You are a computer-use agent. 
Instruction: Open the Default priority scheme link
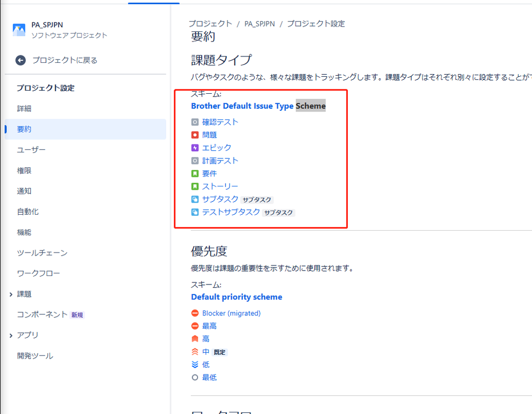click(236, 297)
